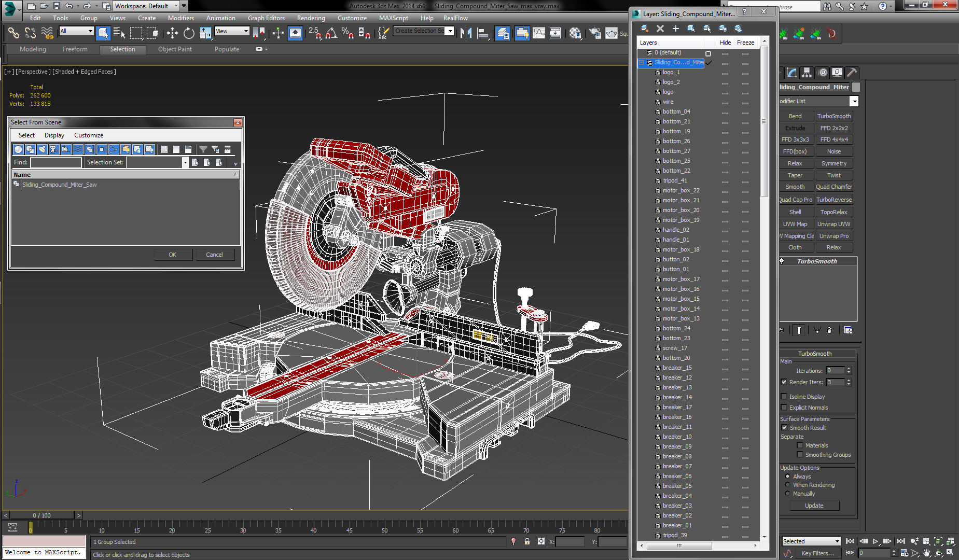
Task: Collapse the Sliding_Compound_Miter layer tree
Action: coord(642,62)
